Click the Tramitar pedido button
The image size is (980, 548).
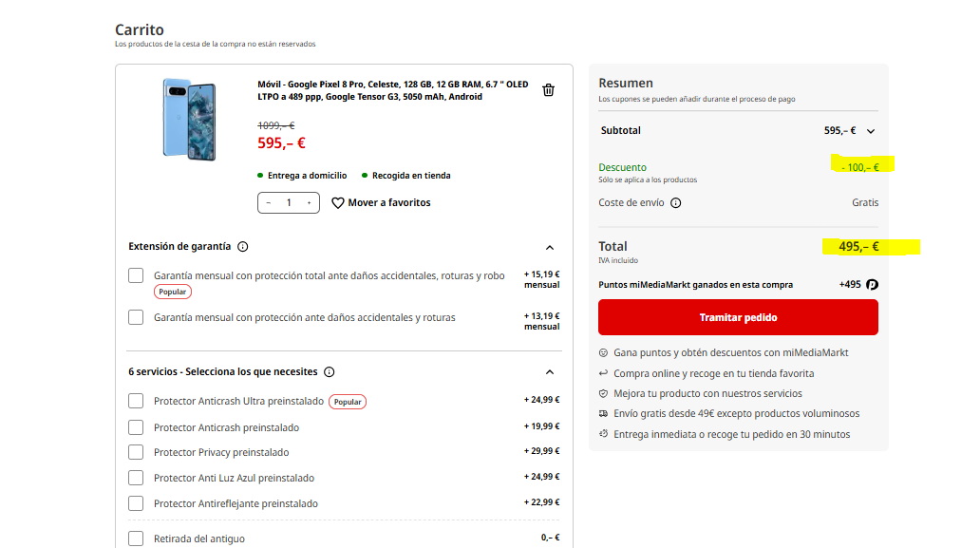pos(738,317)
